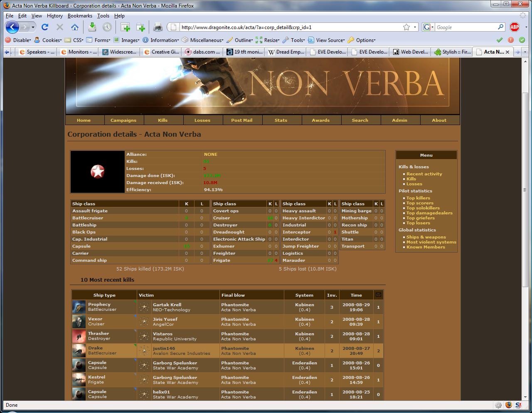Viewport: 532px width, 413px height.
Task: Open the Downloads window icon
Action: pyautogui.click(x=92, y=27)
